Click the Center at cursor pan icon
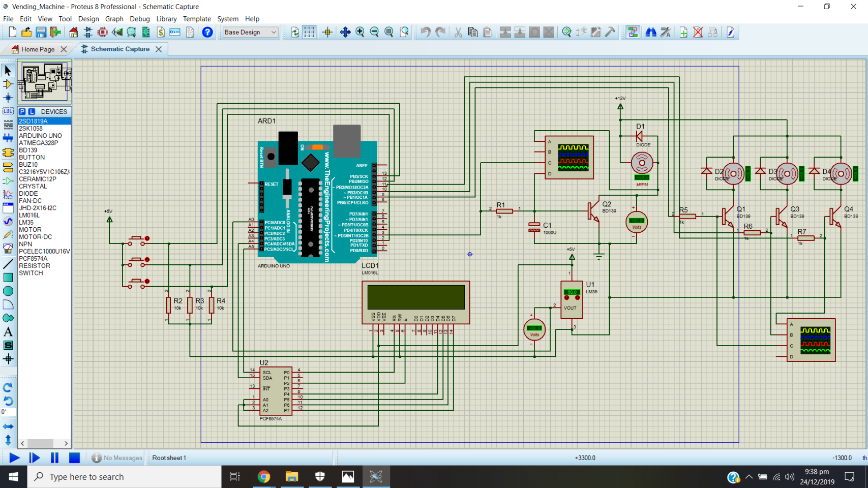 click(345, 32)
